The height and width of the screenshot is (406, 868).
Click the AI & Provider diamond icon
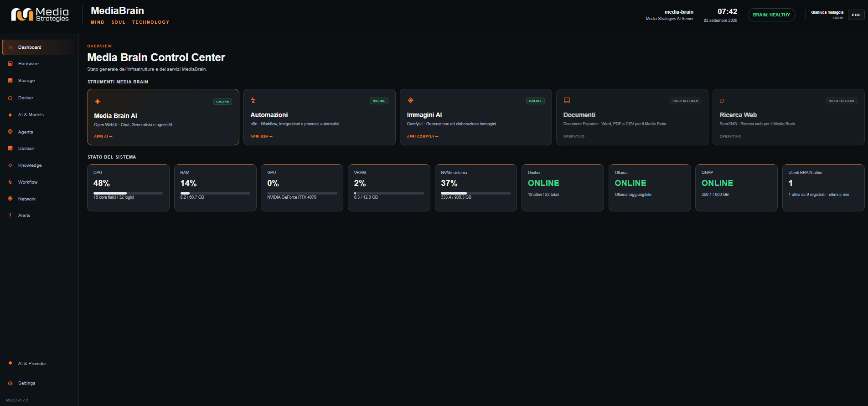click(10, 363)
